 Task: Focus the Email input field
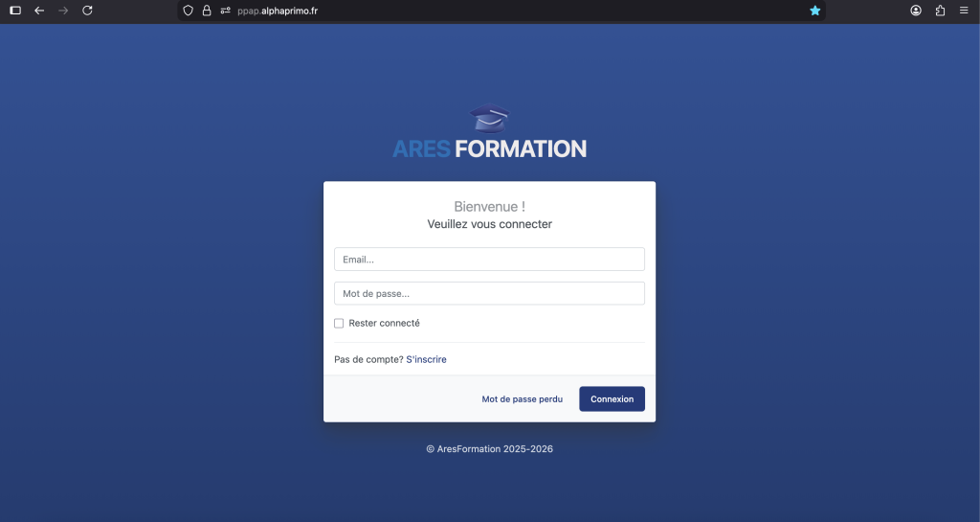click(x=489, y=260)
